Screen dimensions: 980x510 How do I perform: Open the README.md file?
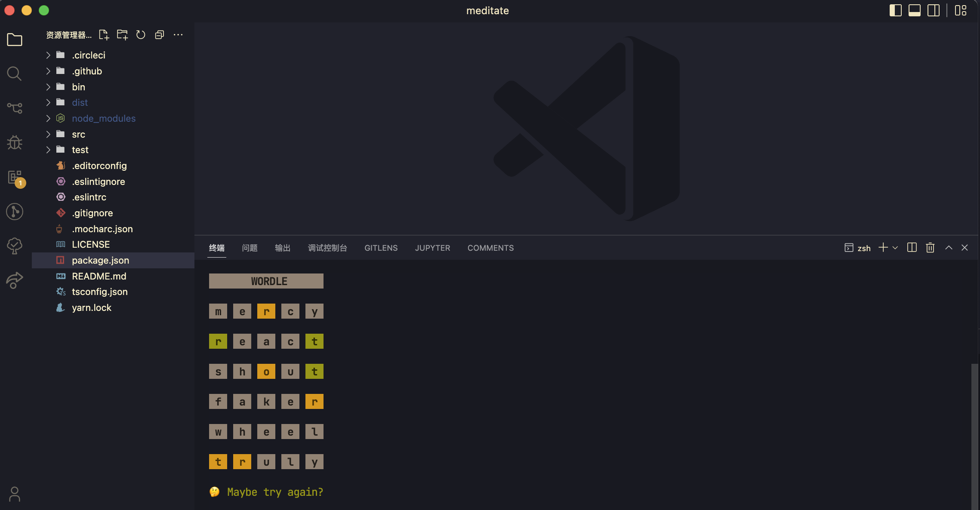click(x=99, y=276)
